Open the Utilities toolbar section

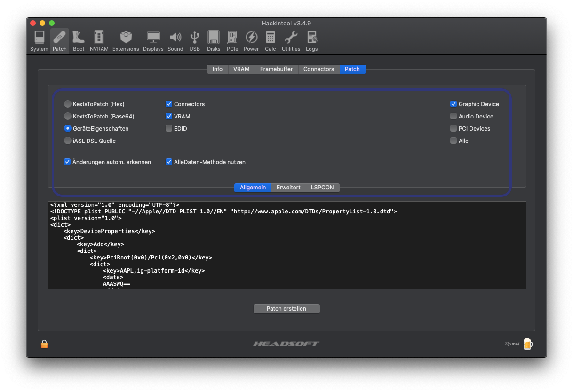tap(291, 41)
